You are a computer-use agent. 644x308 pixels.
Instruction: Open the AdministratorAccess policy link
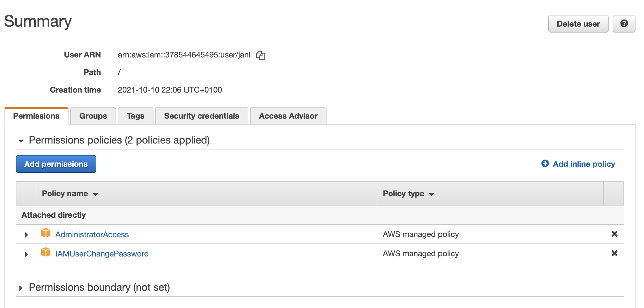point(92,234)
